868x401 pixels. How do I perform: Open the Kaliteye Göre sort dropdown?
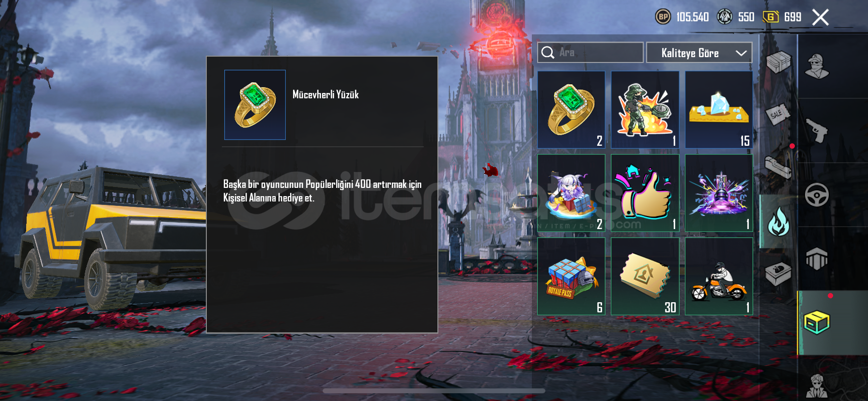coord(699,53)
